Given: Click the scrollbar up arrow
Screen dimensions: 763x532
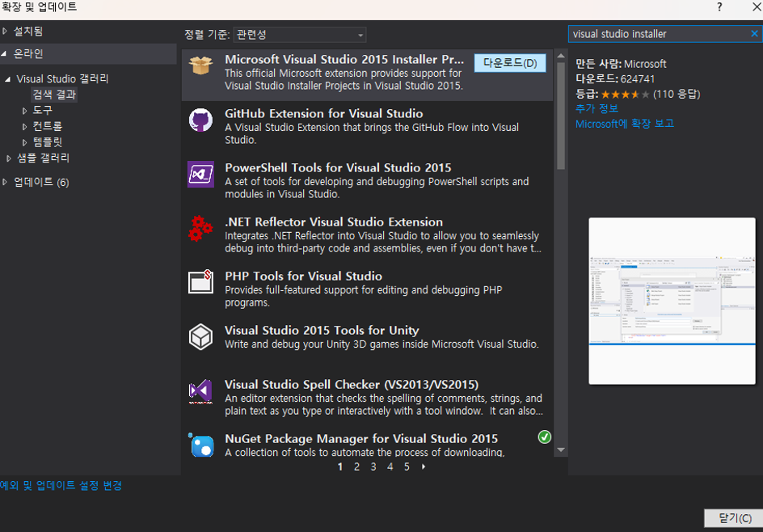Looking at the screenshot, I should click(561, 56).
